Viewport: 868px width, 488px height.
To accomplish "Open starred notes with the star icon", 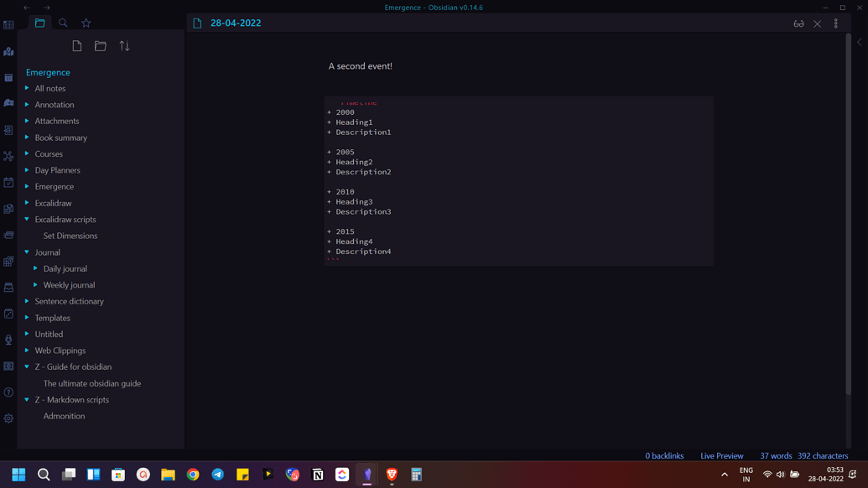I will click(86, 23).
